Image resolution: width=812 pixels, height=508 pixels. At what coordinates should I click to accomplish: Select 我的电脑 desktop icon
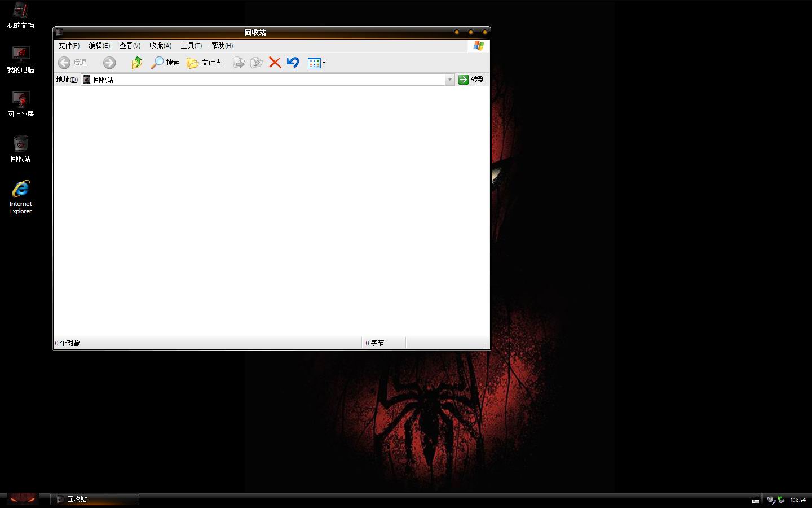[x=20, y=60]
